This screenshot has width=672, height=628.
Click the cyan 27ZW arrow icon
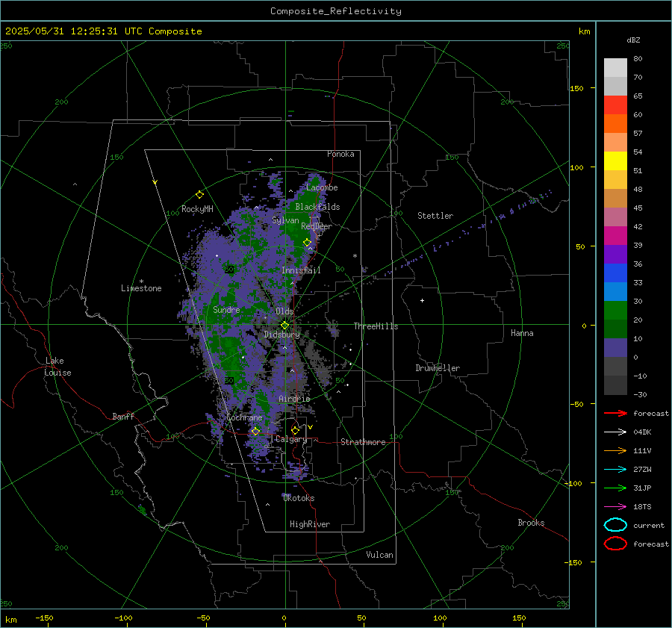[x=615, y=470]
